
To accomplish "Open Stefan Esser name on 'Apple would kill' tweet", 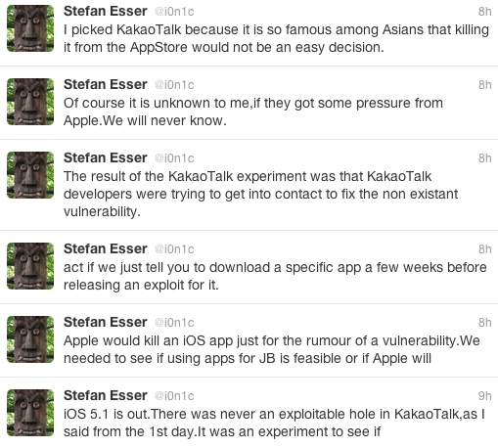I will 106,323.
